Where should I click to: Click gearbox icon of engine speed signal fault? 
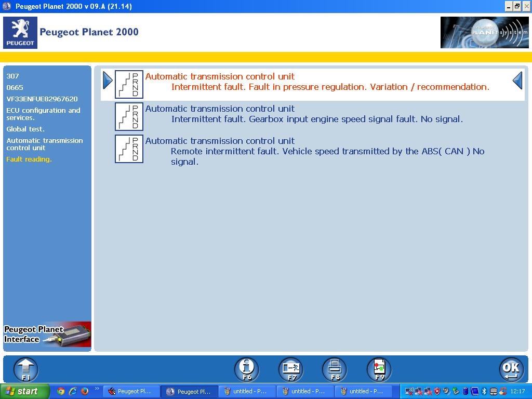pyautogui.click(x=129, y=116)
